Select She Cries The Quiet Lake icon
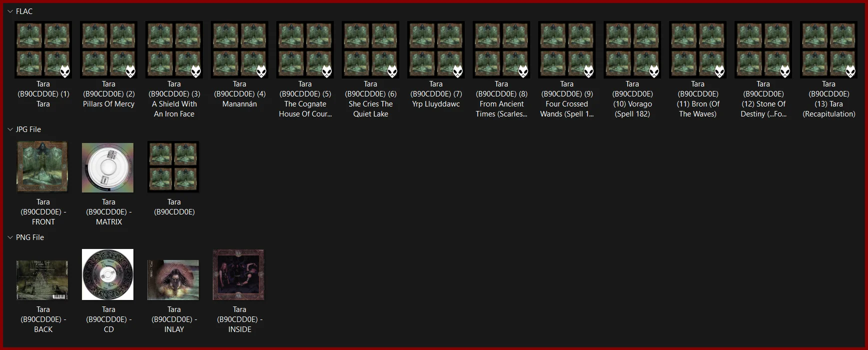Image resolution: width=868 pixels, height=350 pixels. coord(371,50)
